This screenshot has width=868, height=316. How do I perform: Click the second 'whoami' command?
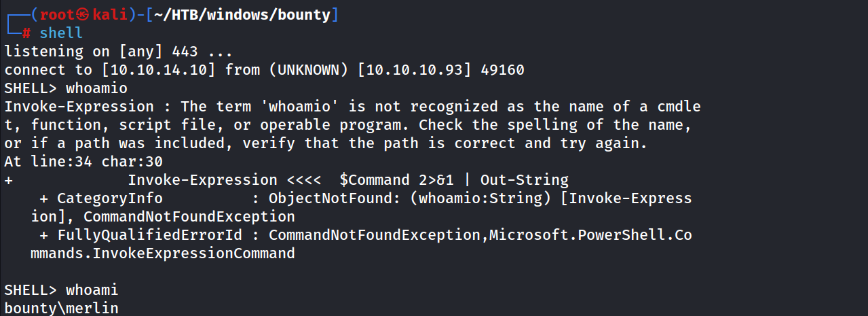pyautogui.click(x=92, y=289)
